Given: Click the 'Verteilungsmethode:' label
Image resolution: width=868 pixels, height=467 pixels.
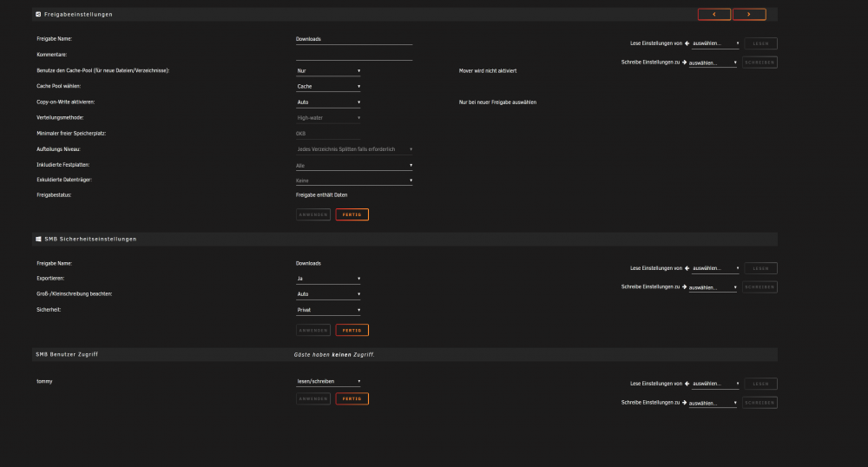Looking at the screenshot, I should 60,117.
